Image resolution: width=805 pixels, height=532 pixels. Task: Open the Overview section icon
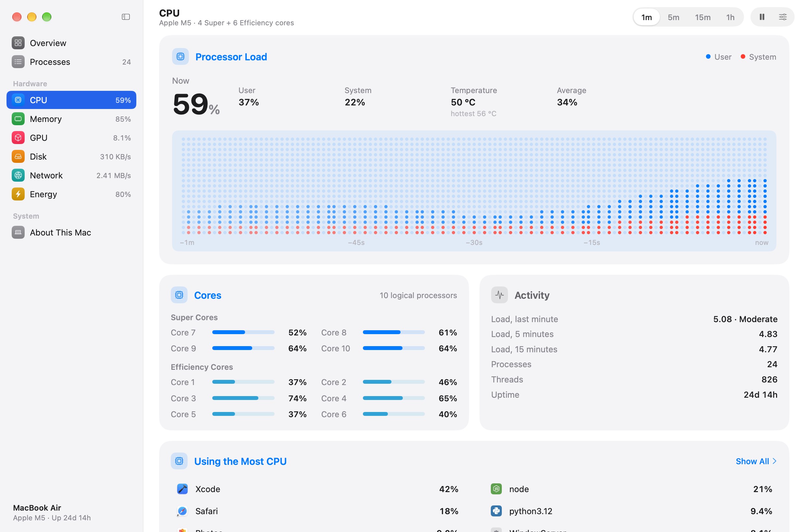click(18, 43)
